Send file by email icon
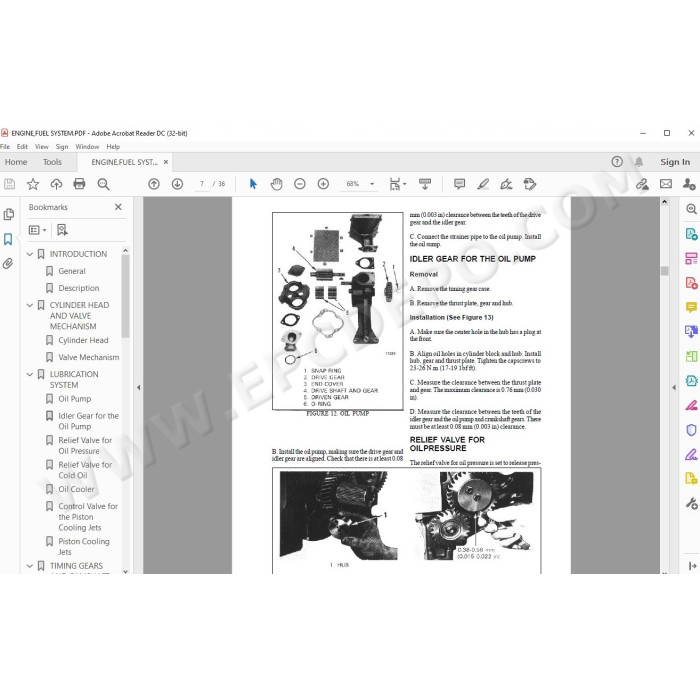 666,184
